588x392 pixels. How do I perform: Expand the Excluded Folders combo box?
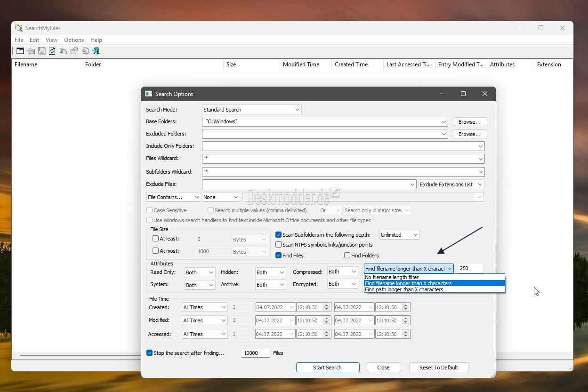point(443,134)
